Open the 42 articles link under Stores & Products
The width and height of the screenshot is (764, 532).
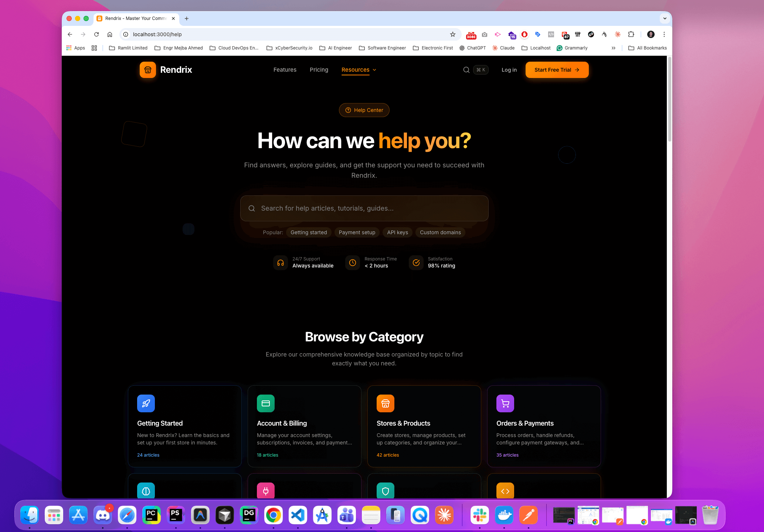(388, 455)
